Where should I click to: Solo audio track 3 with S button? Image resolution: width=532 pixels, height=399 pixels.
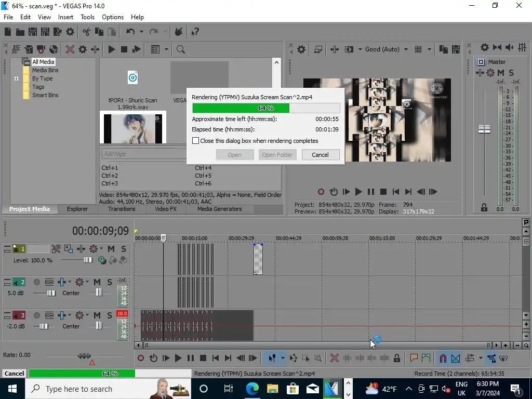pyautogui.click(x=109, y=315)
